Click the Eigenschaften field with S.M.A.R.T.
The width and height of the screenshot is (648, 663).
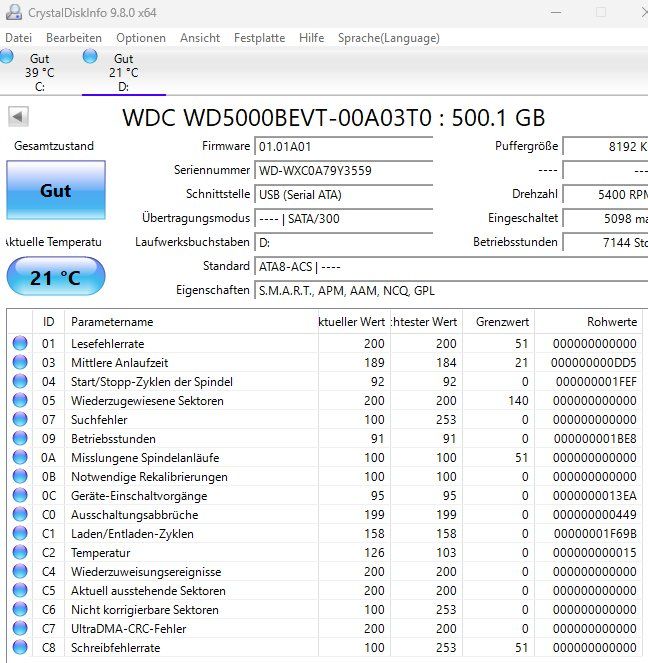(451, 291)
